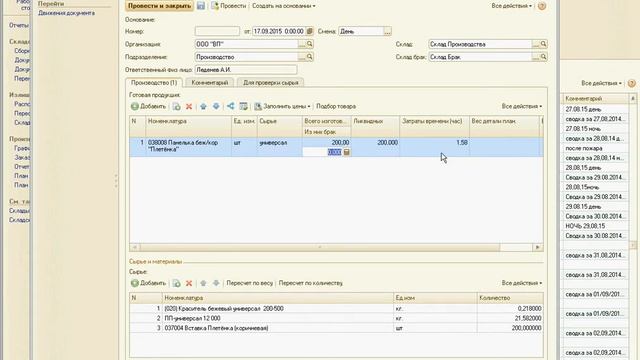Click the Провести и закрыть button
The image size is (640, 360).
[x=159, y=6]
